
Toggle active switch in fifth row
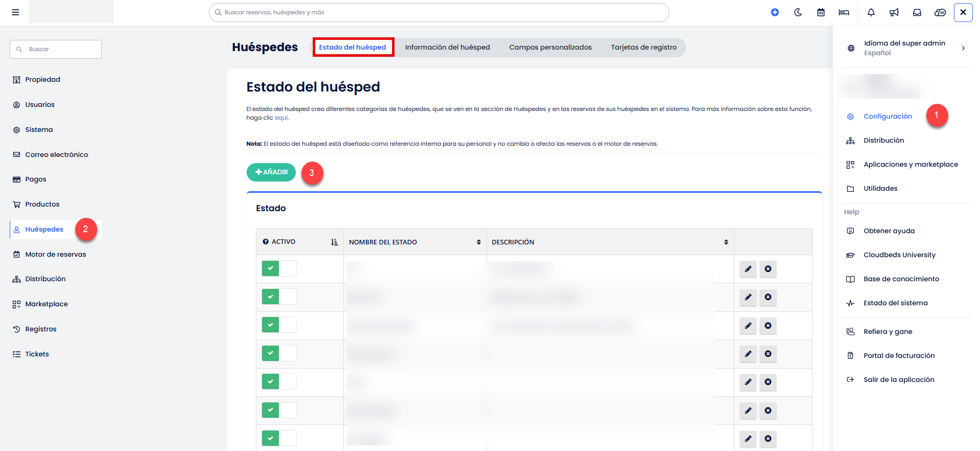point(279,381)
